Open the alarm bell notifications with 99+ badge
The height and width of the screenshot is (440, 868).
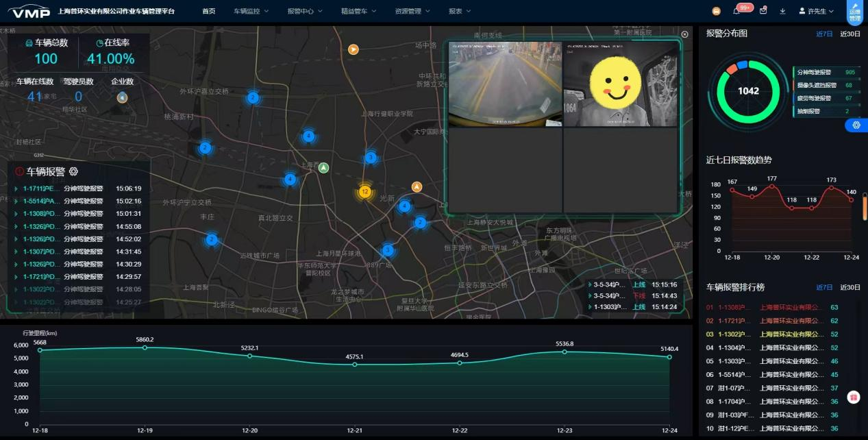pos(736,11)
